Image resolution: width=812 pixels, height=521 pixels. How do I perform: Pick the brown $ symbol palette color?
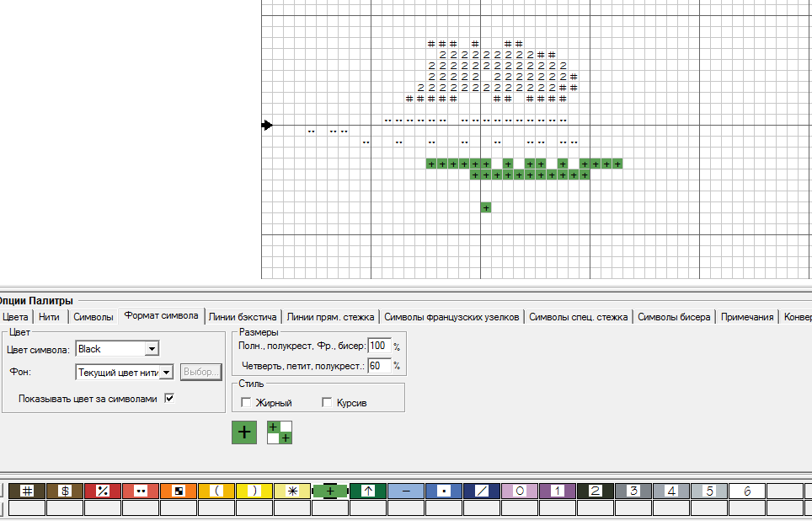point(65,491)
